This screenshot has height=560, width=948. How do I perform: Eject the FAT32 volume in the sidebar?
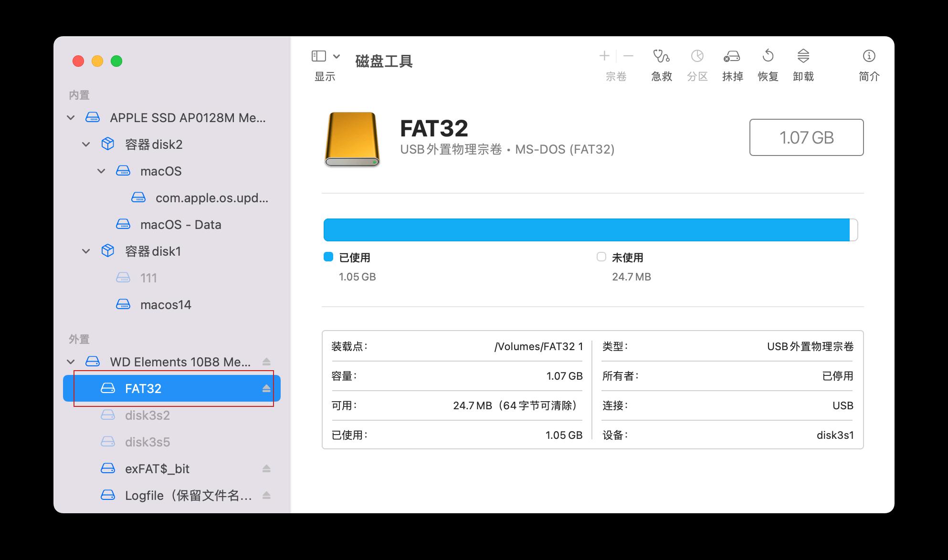click(x=266, y=389)
